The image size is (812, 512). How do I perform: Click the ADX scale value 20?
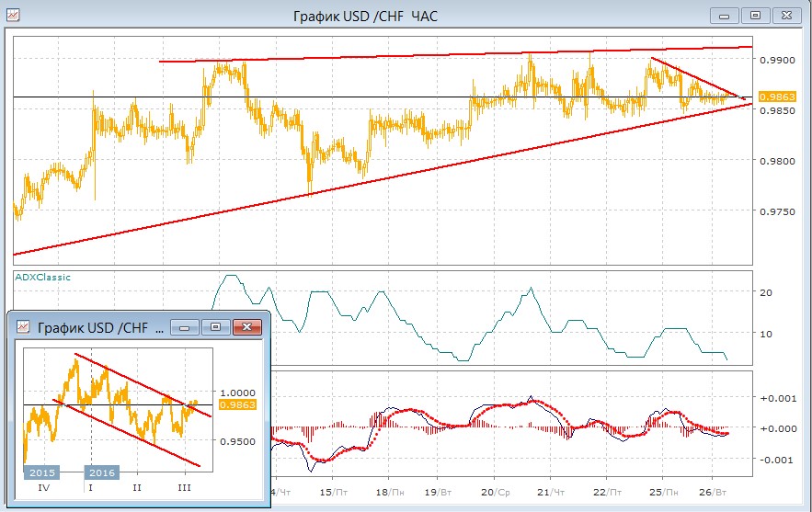point(766,293)
